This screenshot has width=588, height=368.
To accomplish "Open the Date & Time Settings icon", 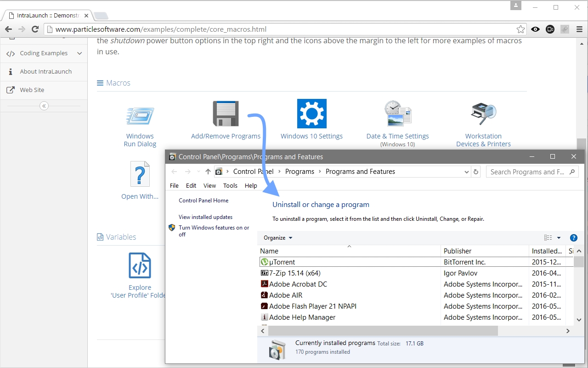I will click(397, 114).
